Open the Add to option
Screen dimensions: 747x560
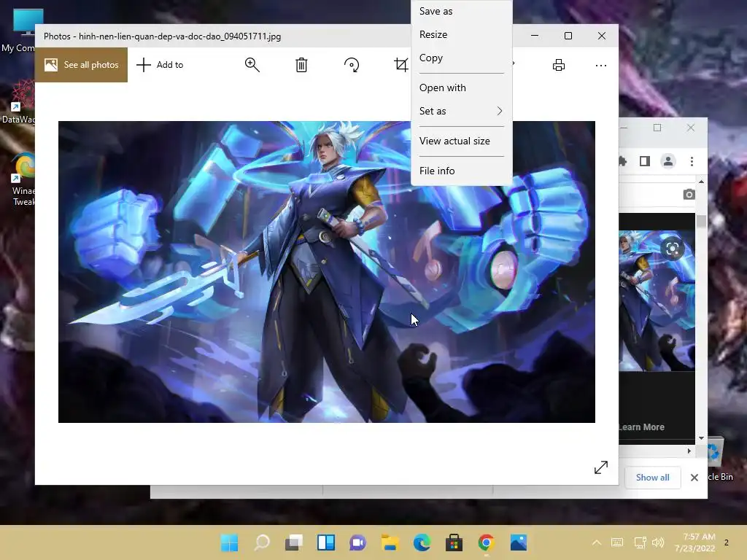[x=160, y=65]
